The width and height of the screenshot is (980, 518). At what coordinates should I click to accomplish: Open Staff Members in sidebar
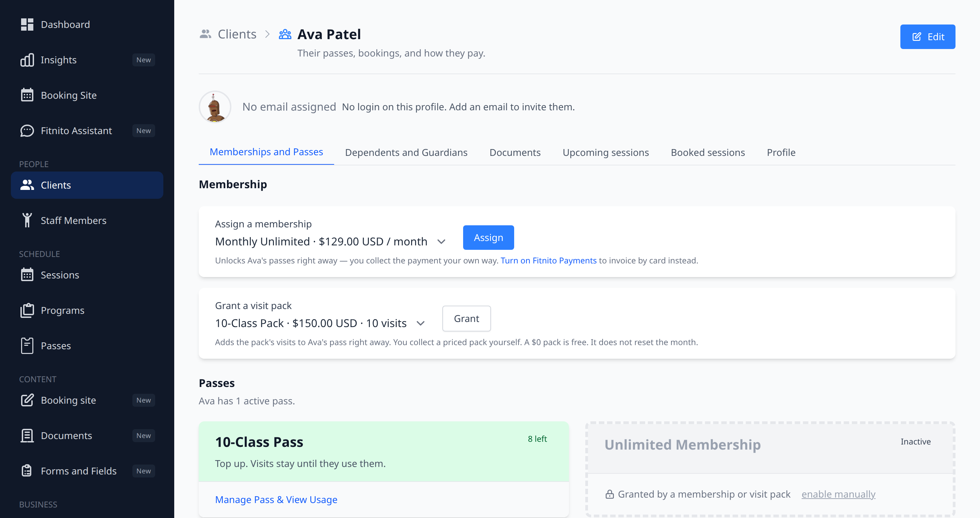click(x=87, y=220)
